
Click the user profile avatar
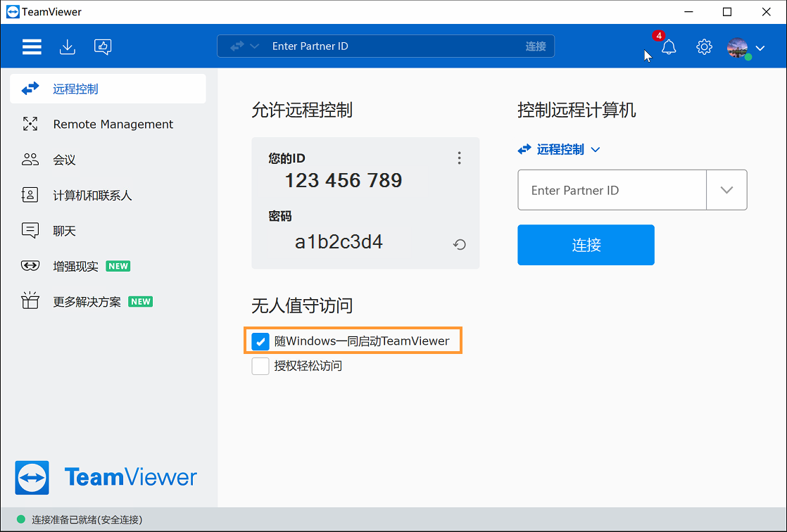click(738, 48)
